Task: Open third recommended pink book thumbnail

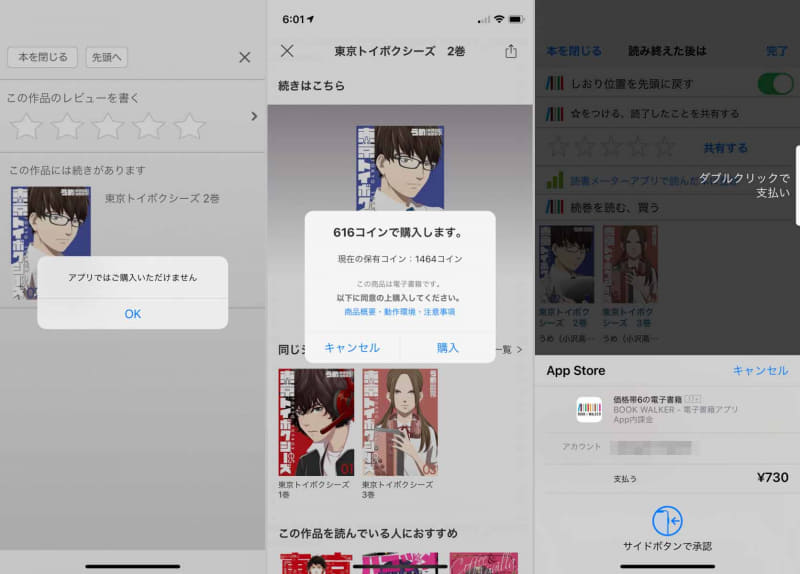Action: tap(484, 563)
